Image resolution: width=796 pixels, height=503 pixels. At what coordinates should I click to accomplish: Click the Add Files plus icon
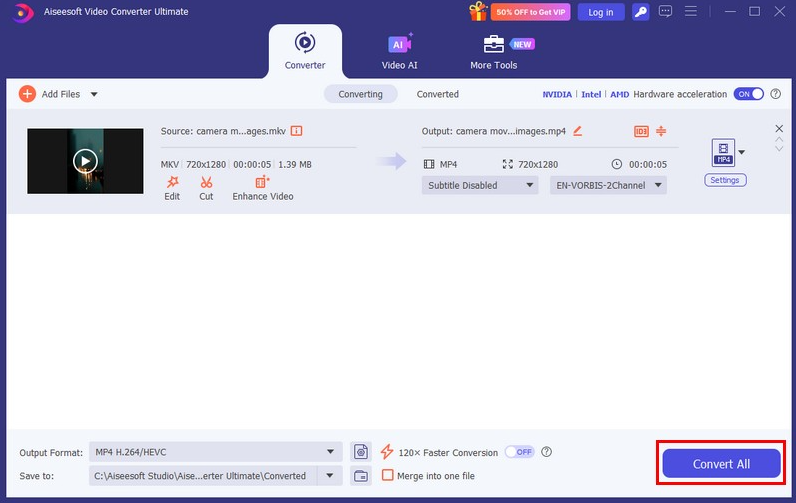pos(27,94)
